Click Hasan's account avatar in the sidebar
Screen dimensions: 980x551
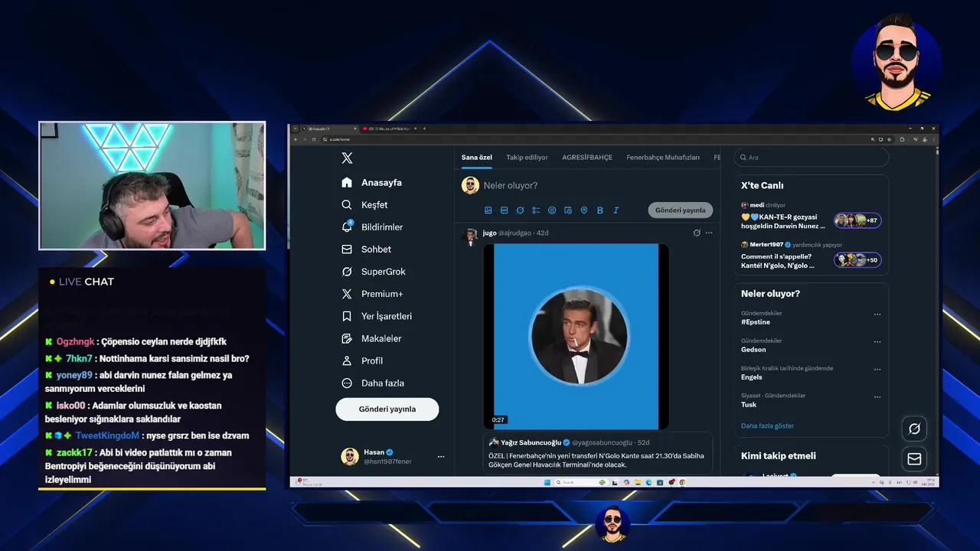(x=350, y=457)
